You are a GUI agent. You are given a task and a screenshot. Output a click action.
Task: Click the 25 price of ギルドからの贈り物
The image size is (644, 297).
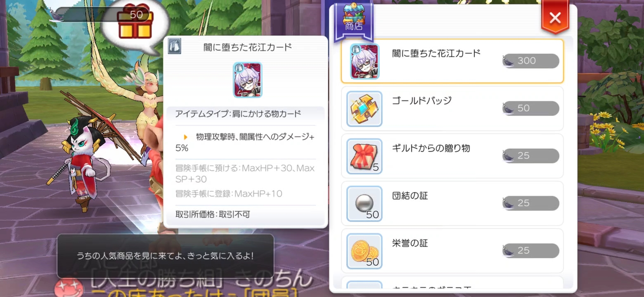(530, 156)
